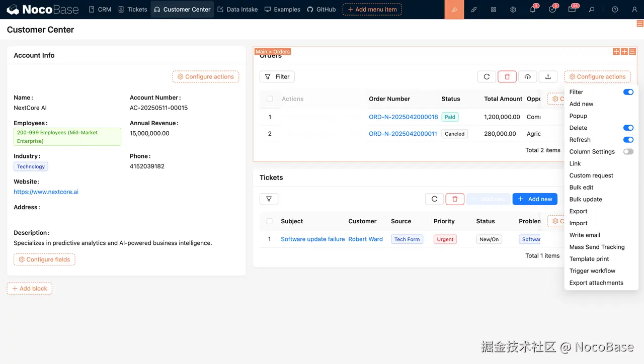Image resolution: width=644 pixels, height=364 pixels.
Task: Click the Orders Filter button
Action: [277, 76]
